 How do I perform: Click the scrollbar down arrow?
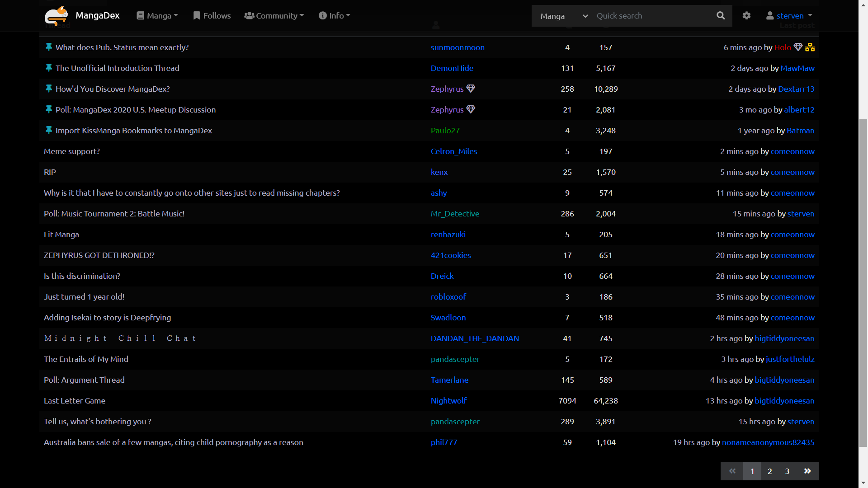(863, 483)
